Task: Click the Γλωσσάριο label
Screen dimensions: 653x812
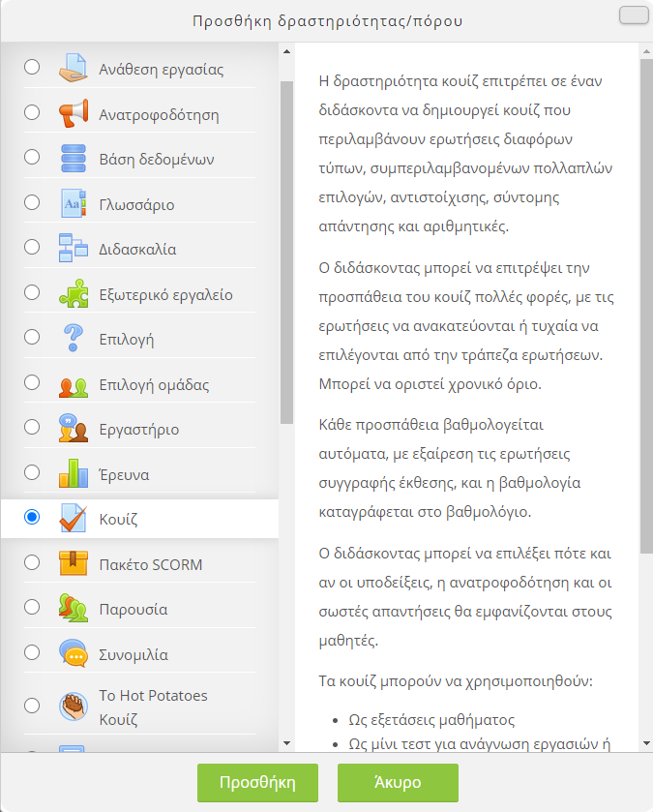Action: tap(136, 204)
